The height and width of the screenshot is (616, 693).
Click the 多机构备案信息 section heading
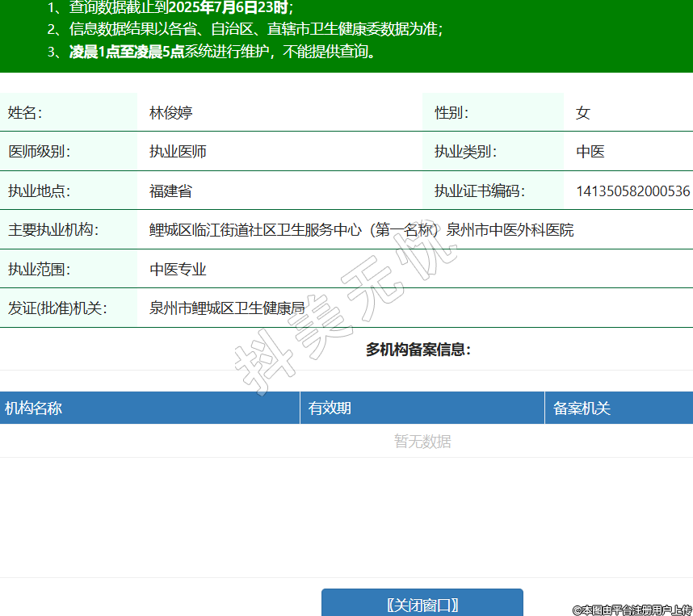pyautogui.click(x=418, y=350)
